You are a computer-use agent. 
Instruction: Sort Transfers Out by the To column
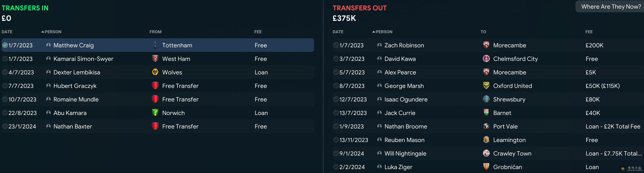point(483,32)
